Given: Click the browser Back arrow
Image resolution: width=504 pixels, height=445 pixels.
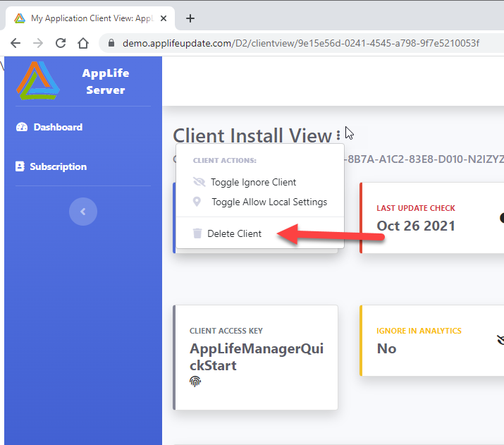Looking at the screenshot, I should point(16,43).
